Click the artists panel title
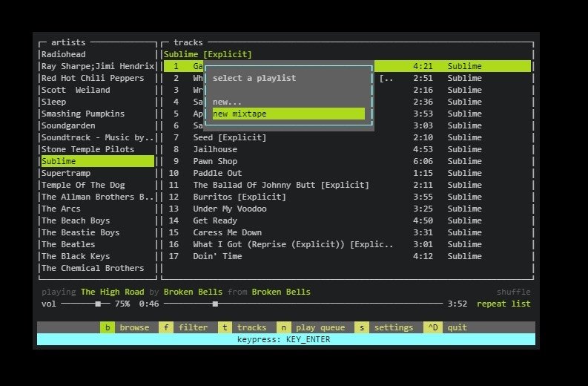The height and width of the screenshot is (386, 588). coord(68,42)
